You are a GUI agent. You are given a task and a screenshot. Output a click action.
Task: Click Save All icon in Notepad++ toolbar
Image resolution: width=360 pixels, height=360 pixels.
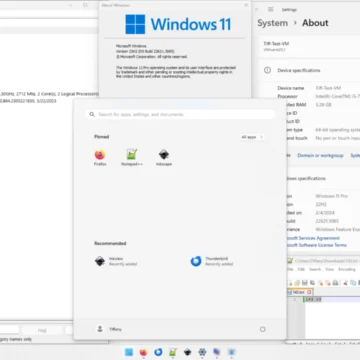tap(312, 283)
